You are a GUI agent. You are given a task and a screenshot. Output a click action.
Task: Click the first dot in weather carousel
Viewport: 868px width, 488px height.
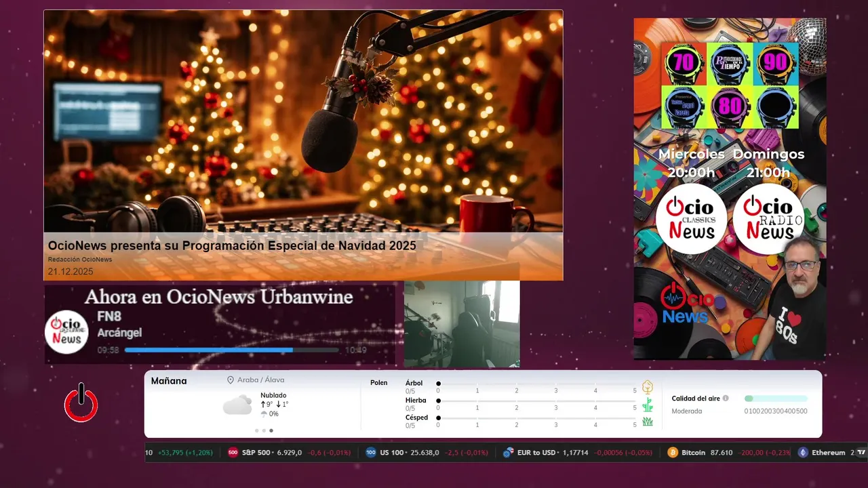256,430
